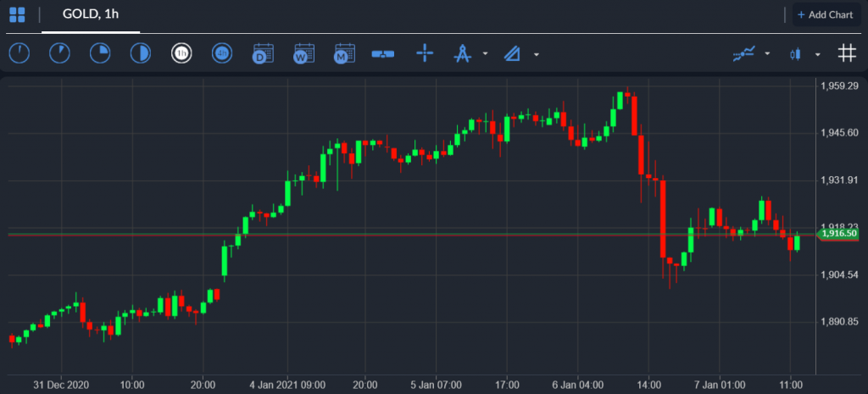Select the 1h timeframe icon
The width and height of the screenshot is (868, 394).
click(x=181, y=53)
